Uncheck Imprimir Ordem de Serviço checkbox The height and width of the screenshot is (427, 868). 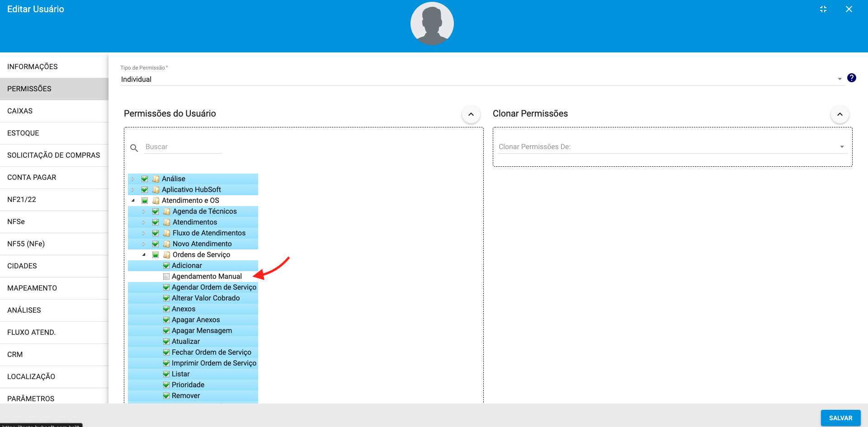[x=166, y=363]
